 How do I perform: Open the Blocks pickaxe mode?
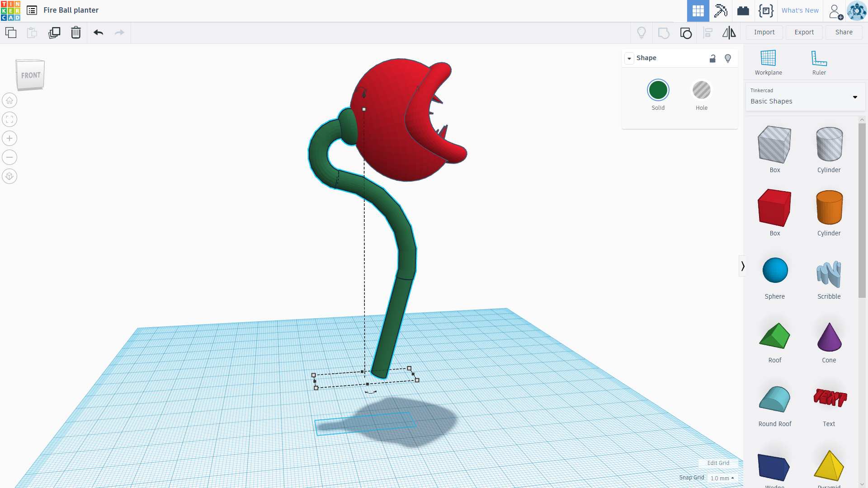click(x=721, y=10)
